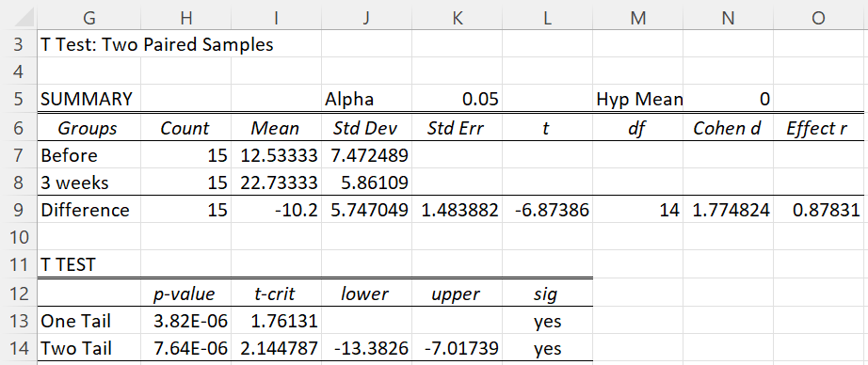The image size is (868, 365).
Task: Select the '3 weeks' row label
Action: [88, 182]
